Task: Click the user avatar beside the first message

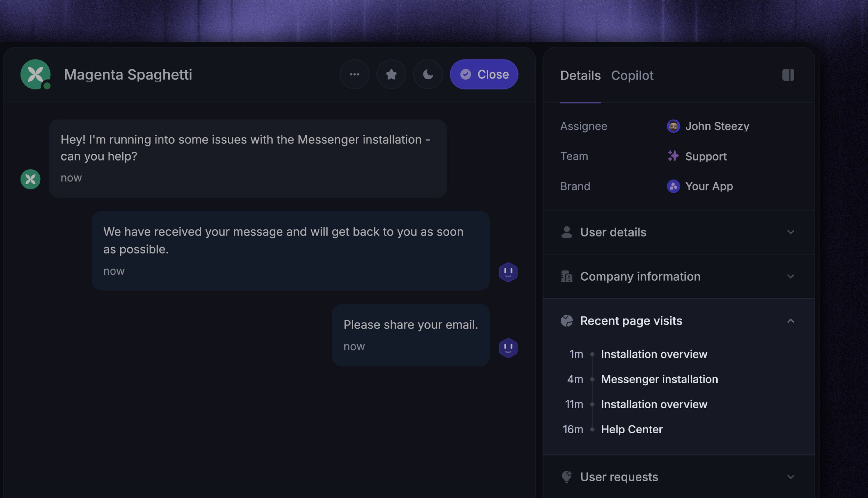Action: coord(30,179)
